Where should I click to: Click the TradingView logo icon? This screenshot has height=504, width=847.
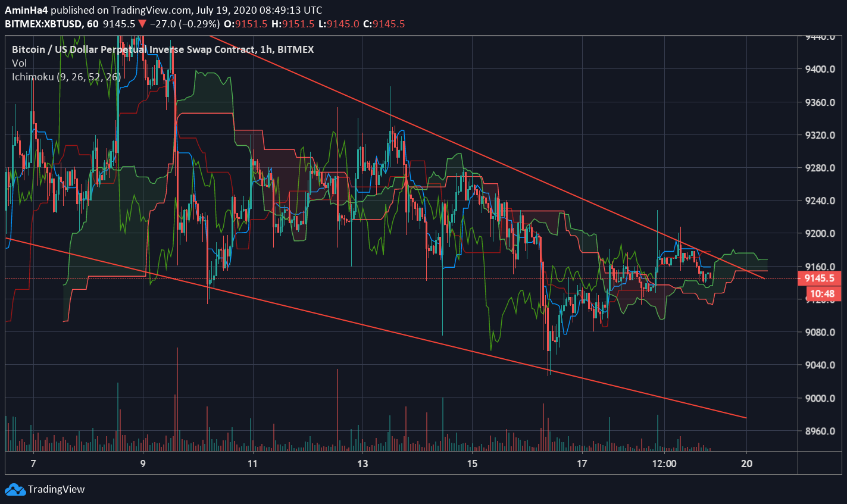coord(15,490)
